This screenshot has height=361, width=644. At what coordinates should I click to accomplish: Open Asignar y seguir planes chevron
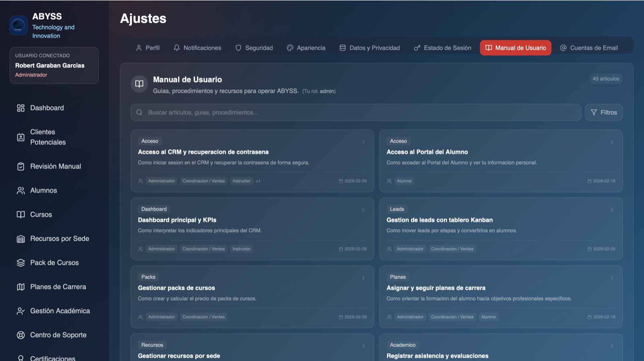click(612, 278)
